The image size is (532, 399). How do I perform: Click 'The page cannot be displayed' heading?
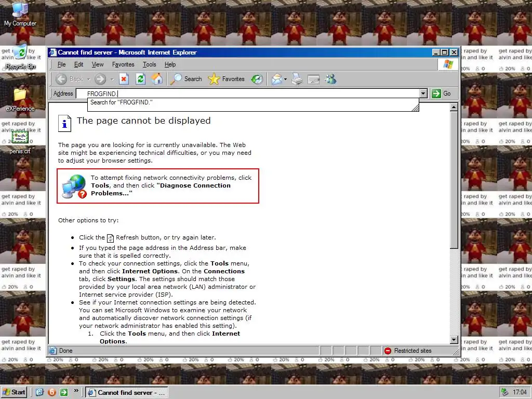coord(144,121)
